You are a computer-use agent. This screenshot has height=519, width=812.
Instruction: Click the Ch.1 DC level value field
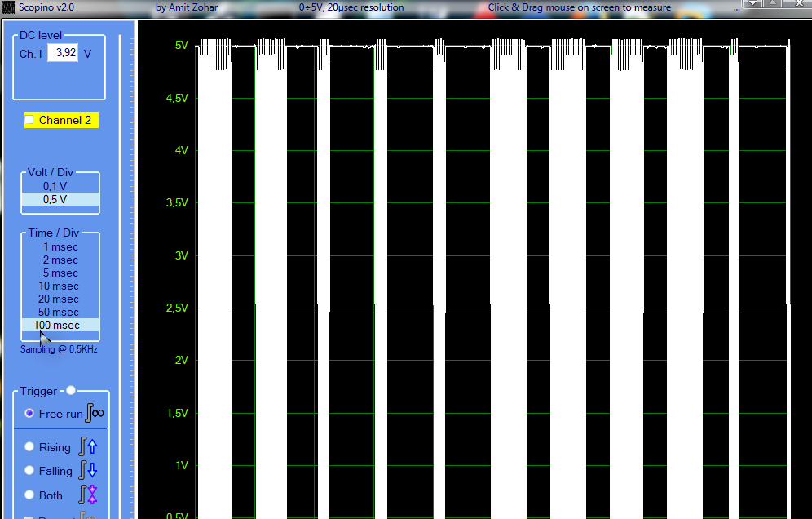tap(63, 53)
